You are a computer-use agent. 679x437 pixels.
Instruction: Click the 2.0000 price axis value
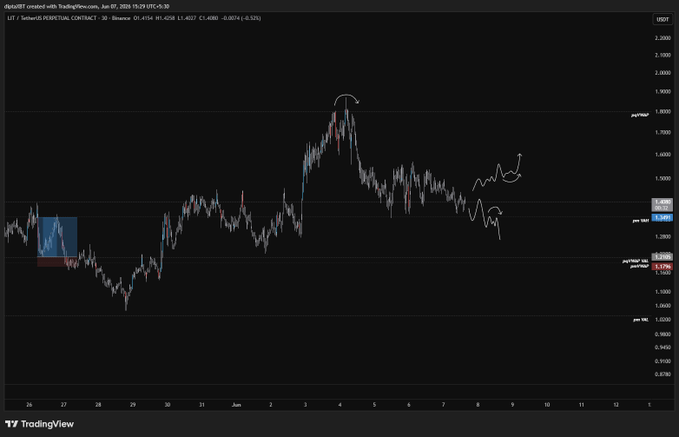pos(663,73)
